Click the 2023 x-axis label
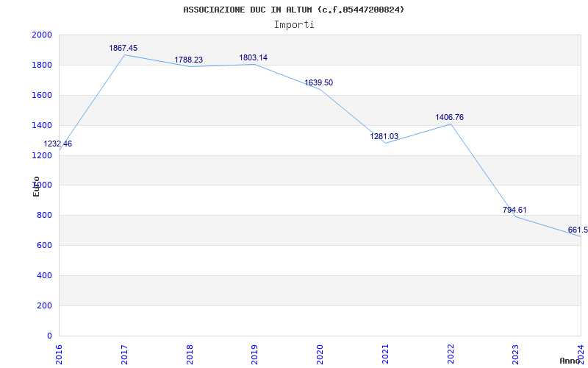 click(516, 355)
